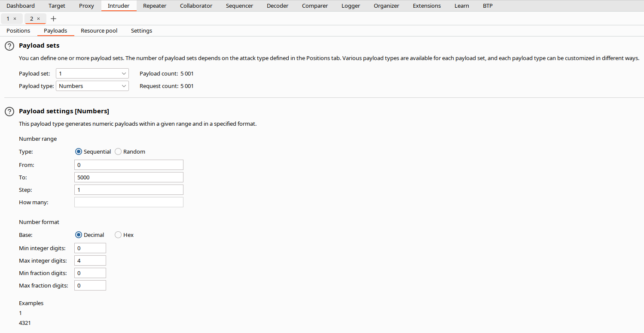Select Sequential number range type
This screenshot has height=333, width=644.
tap(79, 152)
